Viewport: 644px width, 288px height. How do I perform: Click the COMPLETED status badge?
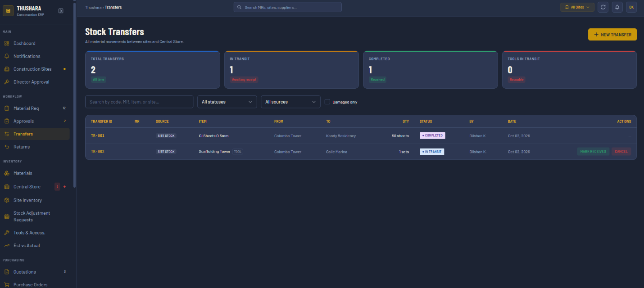coord(432,135)
